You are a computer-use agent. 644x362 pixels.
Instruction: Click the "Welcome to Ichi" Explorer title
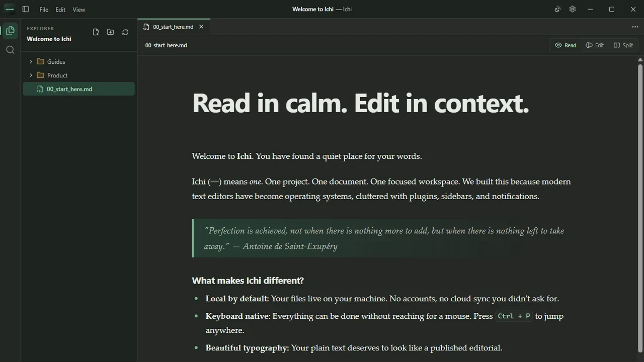coord(49,39)
